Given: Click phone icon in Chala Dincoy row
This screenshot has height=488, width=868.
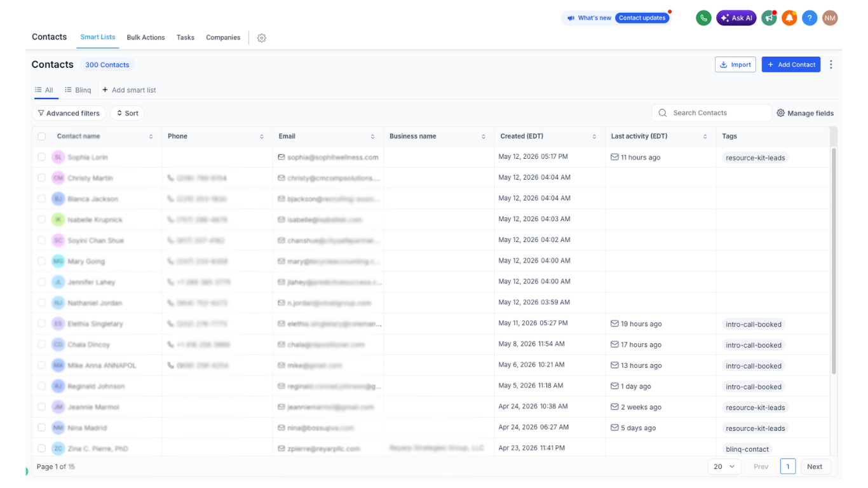Looking at the screenshot, I should tap(171, 344).
